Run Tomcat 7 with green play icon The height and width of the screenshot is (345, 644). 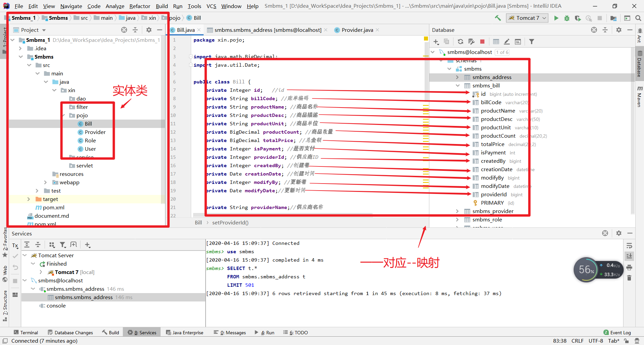tap(556, 18)
